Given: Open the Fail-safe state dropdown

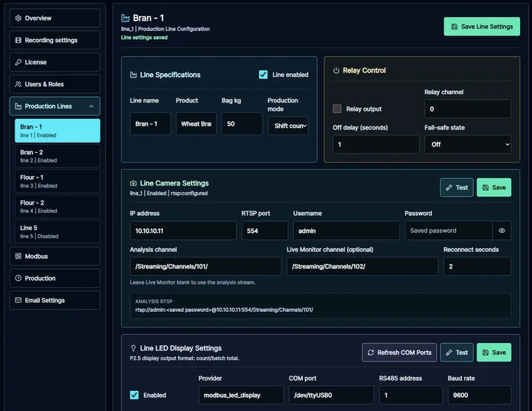Looking at the screenshot, I should click(x=468, y=145).
